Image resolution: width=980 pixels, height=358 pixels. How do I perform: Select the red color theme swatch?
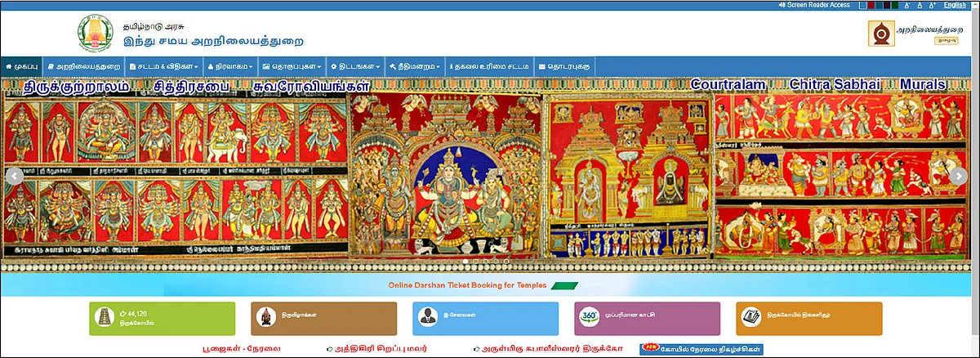(871, 5)
